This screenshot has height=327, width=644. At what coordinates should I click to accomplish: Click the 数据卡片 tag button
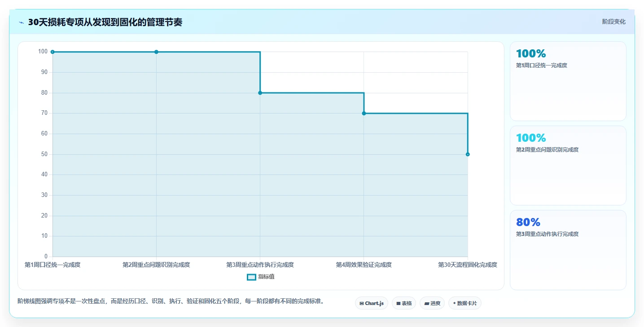(465, 303)
